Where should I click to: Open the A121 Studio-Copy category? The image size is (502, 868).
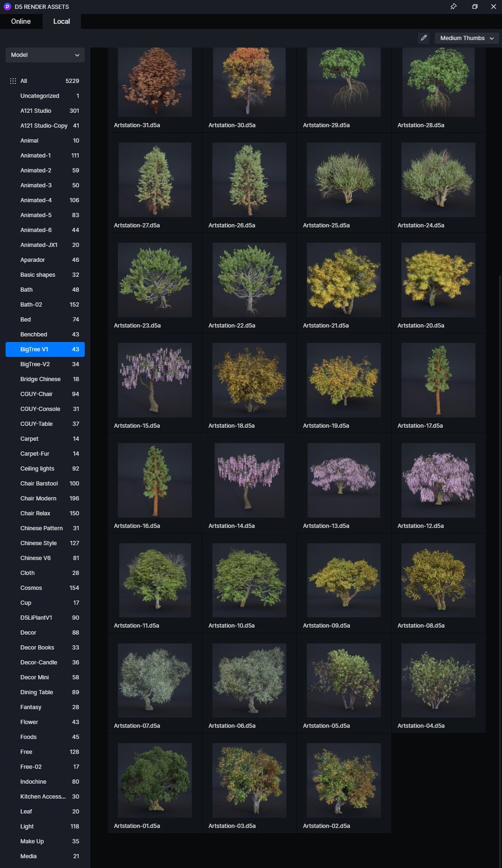(x=45, y=126)
